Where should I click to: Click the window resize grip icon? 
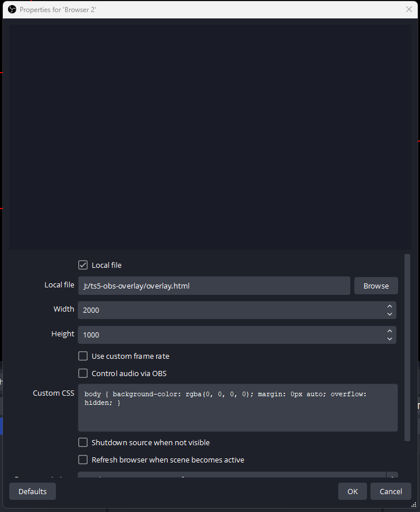pyautogui.click(x=414, y=505)
